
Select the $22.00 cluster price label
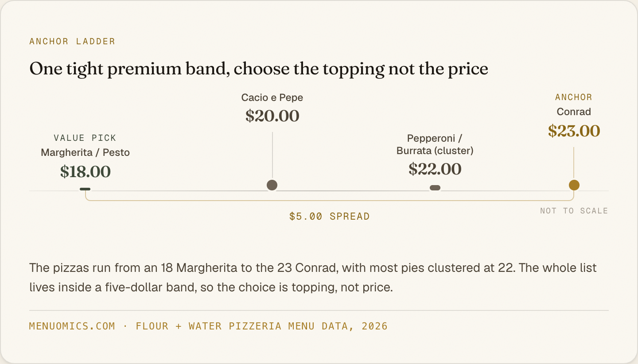[x=435, y=169]
